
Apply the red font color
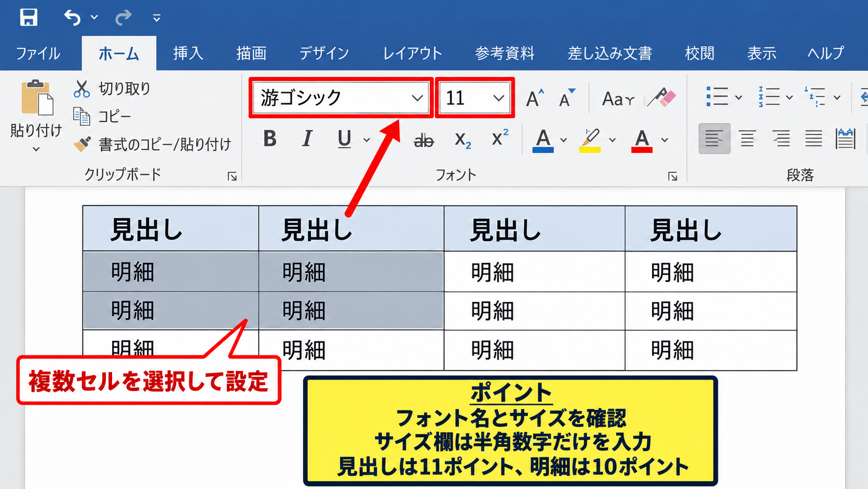pyautogui.click(x=642, y=140)
